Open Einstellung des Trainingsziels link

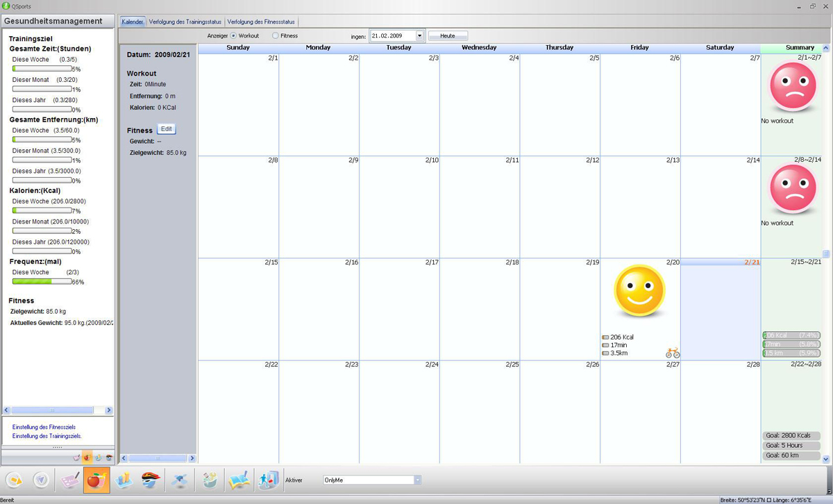click(x=47, y=436)
